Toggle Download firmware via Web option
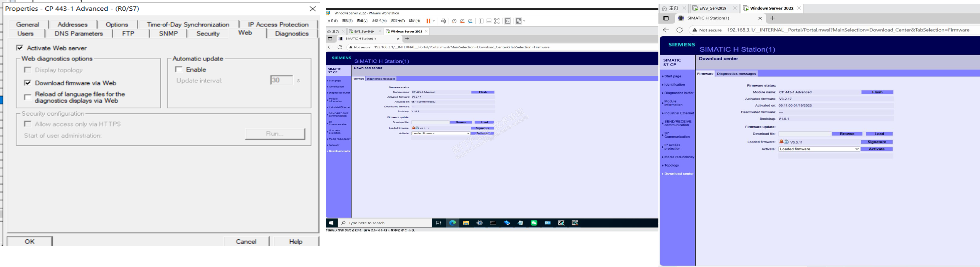The image size is (980, 267). (x=28, y=83)
